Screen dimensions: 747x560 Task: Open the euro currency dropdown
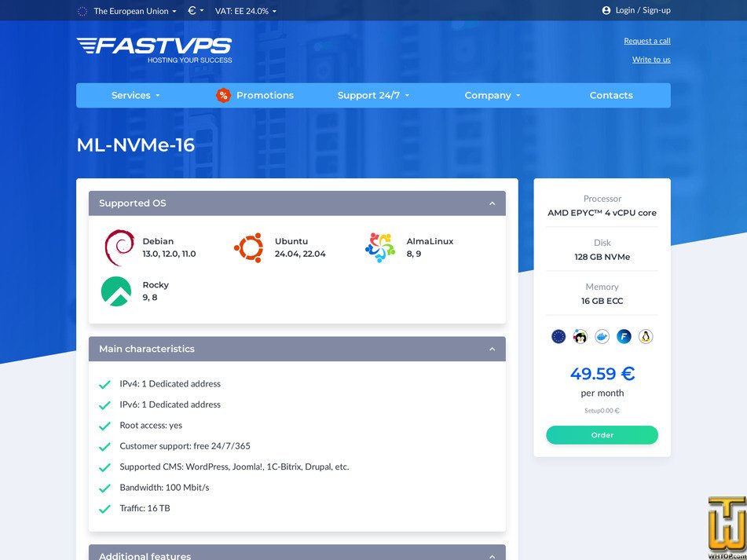coord(196,10)
